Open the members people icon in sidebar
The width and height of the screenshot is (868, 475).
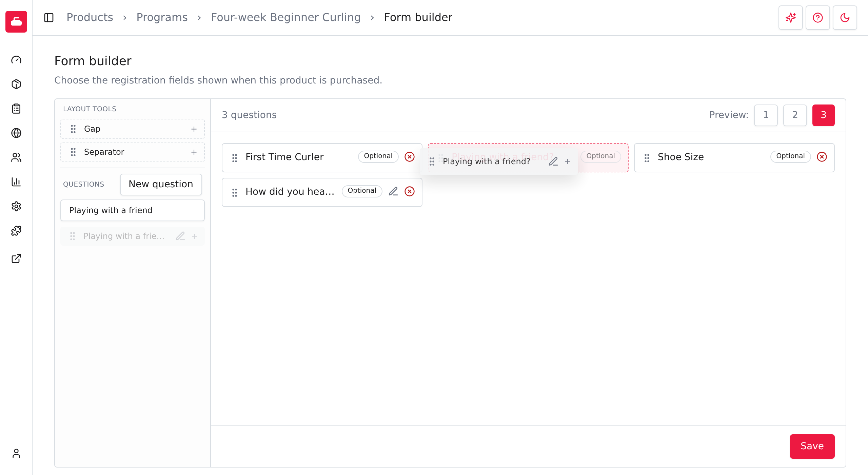[x=16, y=157]
